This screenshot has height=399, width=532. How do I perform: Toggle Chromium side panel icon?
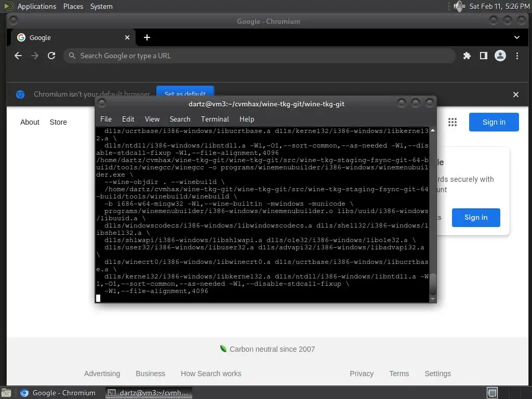coord(484,56)
